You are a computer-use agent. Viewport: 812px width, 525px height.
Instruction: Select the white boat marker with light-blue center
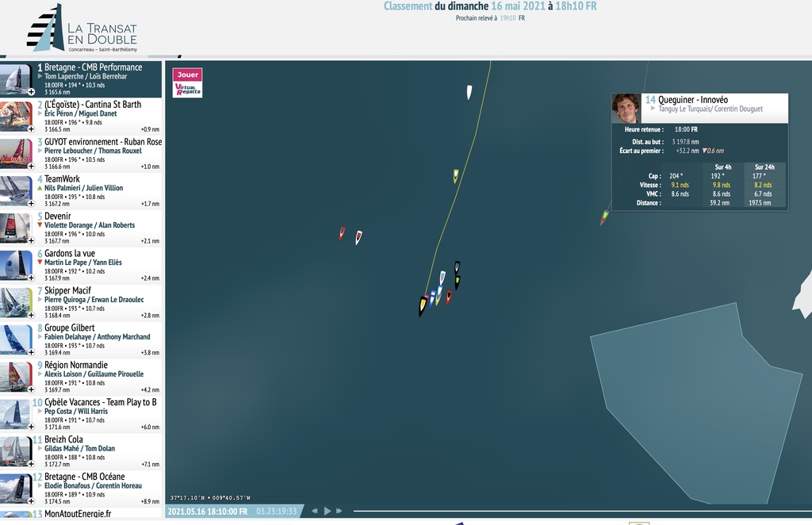click(x=442, y=278)
